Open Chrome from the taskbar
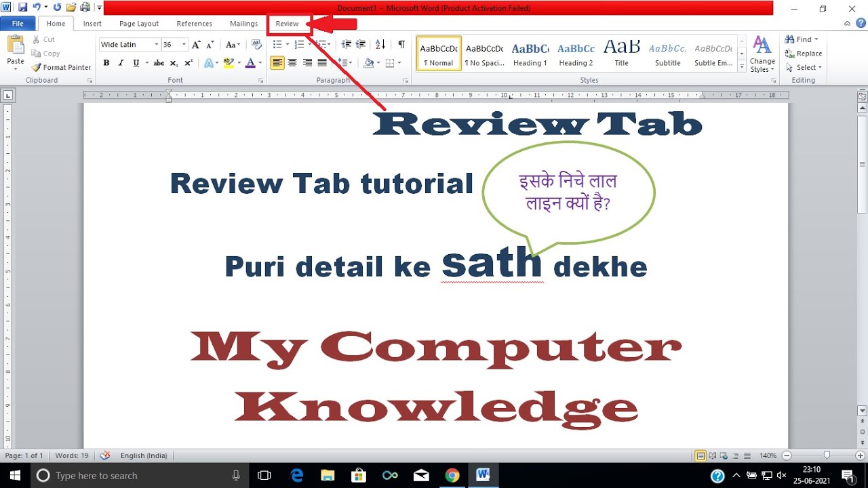Screen dimensions: 868x488 click(x=452, y=475)
